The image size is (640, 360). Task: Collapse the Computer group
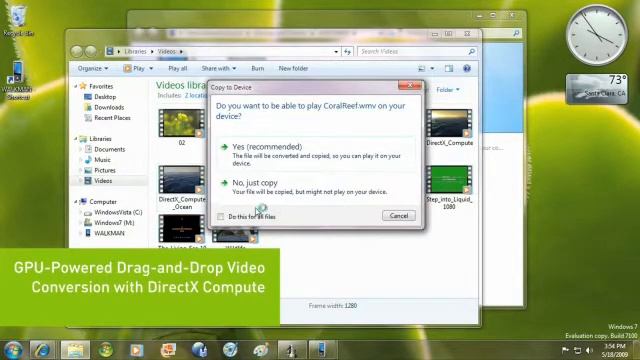(76, 202)
